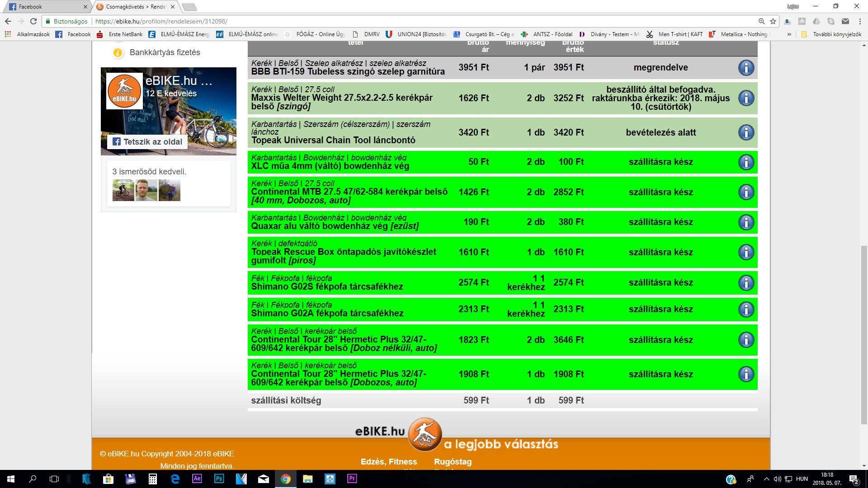Bookmark page with the star icon
Image resolution: width=868 pixels, height=488 pixels.
[773, 21]
